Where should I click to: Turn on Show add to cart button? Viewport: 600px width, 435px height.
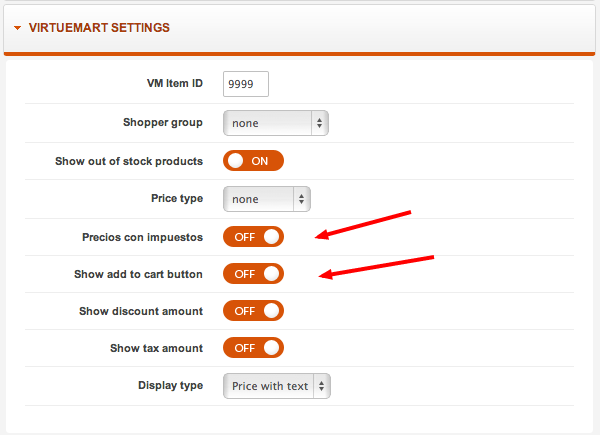tap(253, 274)
